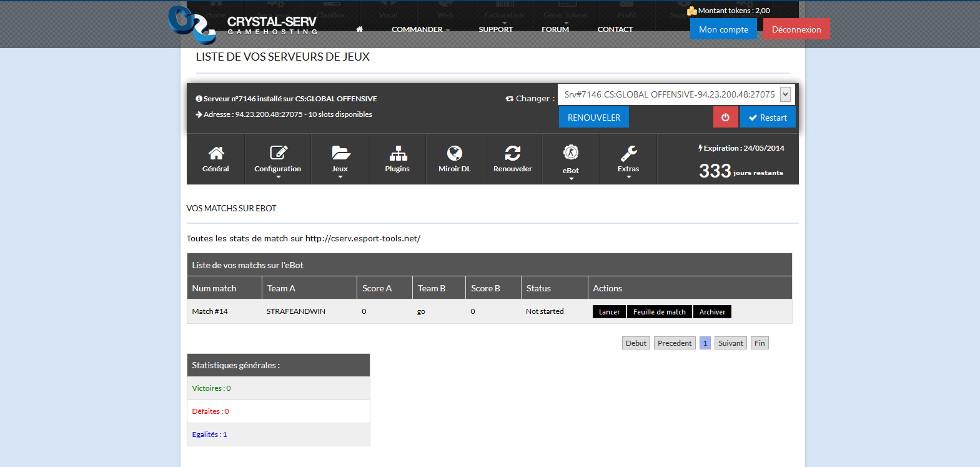
Task: Open the SUPPORT menu item
Action: (495, 29)
